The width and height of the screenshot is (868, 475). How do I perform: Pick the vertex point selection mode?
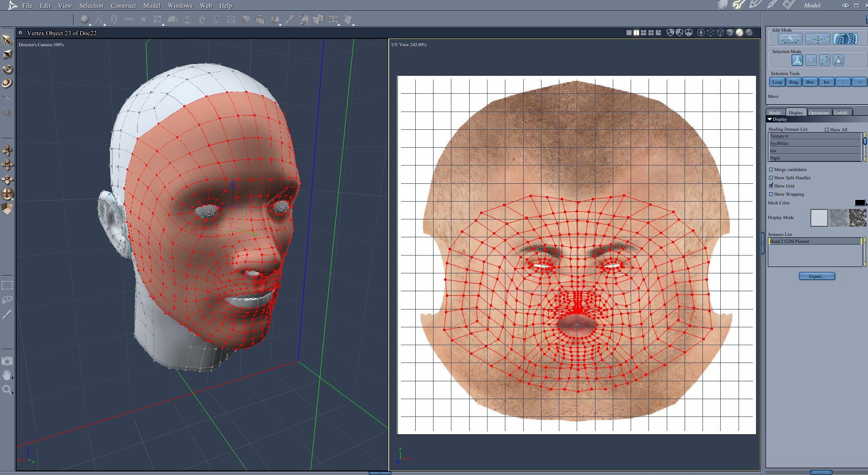point(811,60)
